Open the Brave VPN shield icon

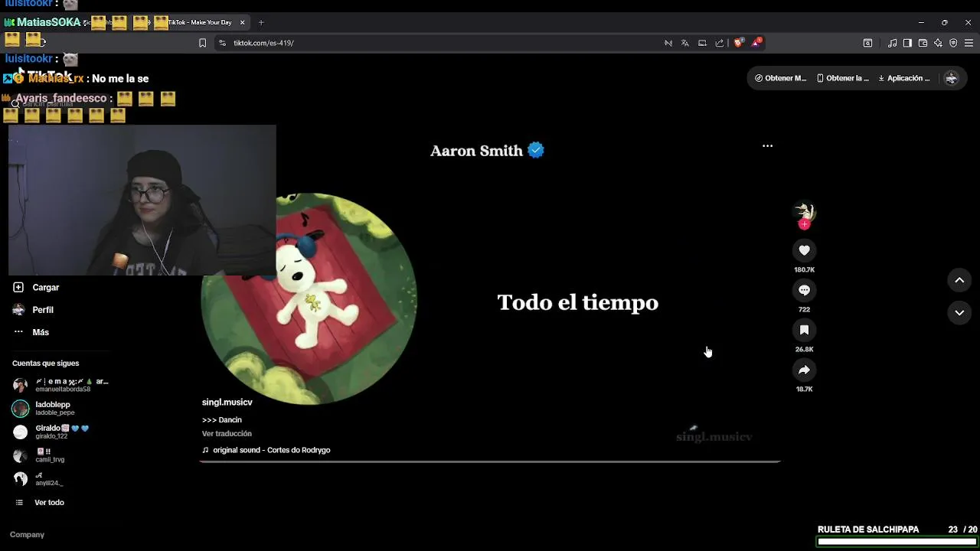coord(953,43)
